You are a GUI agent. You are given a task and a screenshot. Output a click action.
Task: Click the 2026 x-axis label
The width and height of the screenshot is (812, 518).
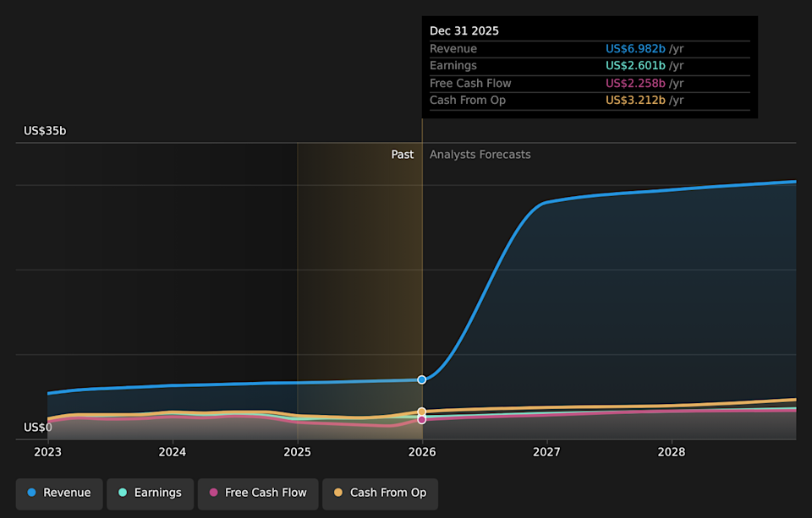422,452
